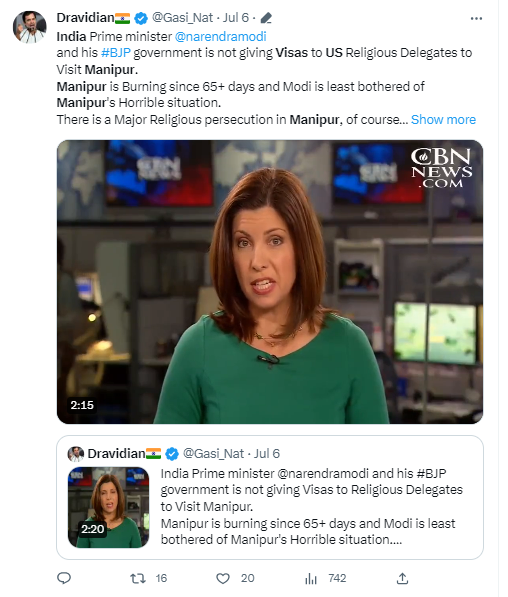Click blue verified badge next to Dravidian
Viewport: 508px width, 597px height.
(141, 18)
